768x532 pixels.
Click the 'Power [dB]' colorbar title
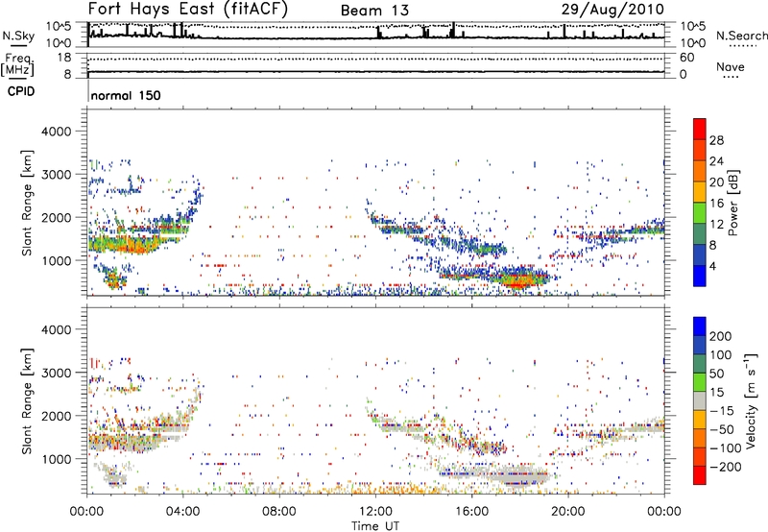pos(733,203)
